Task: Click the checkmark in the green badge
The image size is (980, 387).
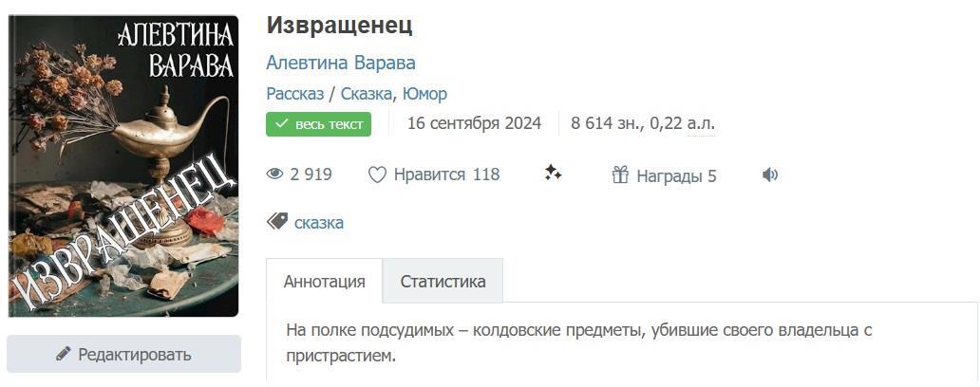Action: coord(282,123)
